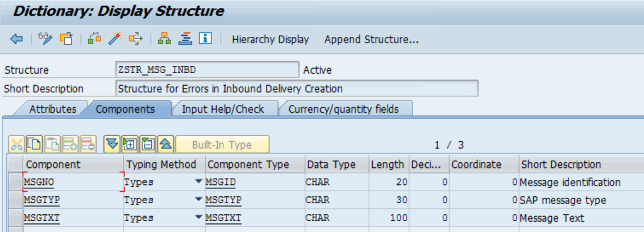Click the Short Description column header
The image size is (644, 232).
(581, 164)
